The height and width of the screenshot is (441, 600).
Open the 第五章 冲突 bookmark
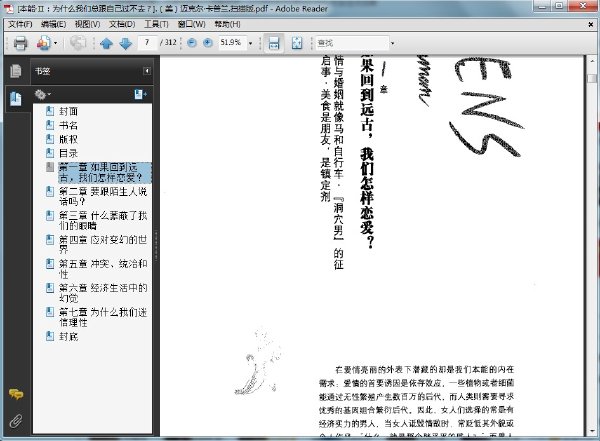click(x=103, y=269)
